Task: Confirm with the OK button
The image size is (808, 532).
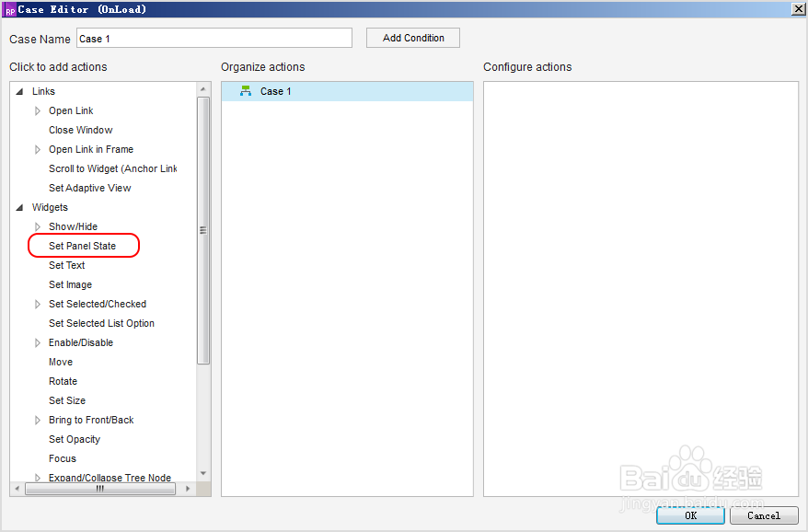Action: (690, 515)
